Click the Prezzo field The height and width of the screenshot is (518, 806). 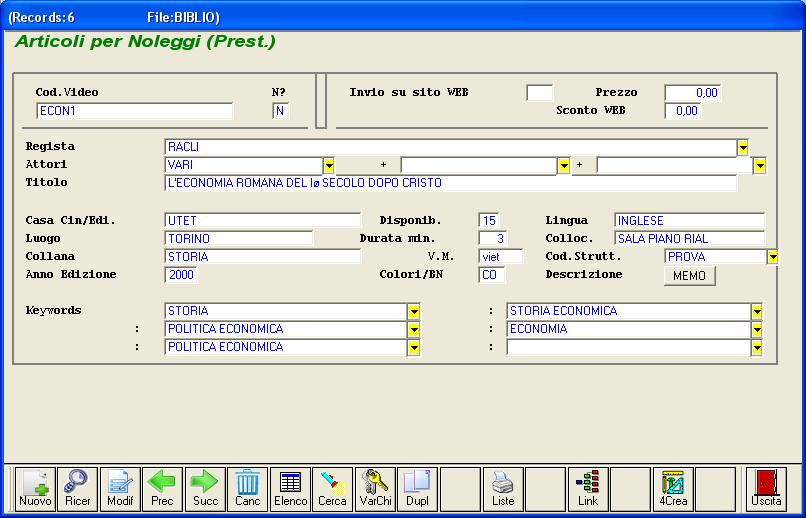point(693,93)
